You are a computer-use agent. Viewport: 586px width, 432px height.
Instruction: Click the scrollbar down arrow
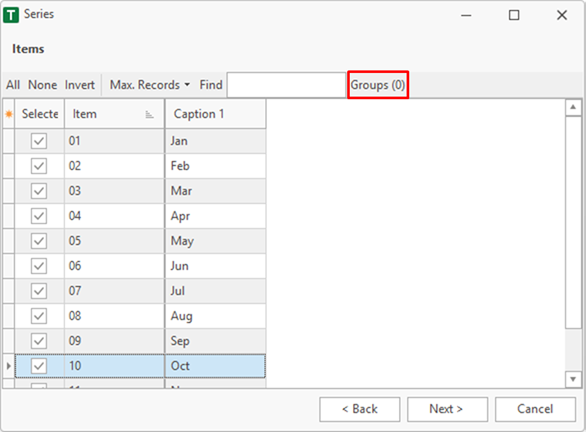click(x=573, y=379)
